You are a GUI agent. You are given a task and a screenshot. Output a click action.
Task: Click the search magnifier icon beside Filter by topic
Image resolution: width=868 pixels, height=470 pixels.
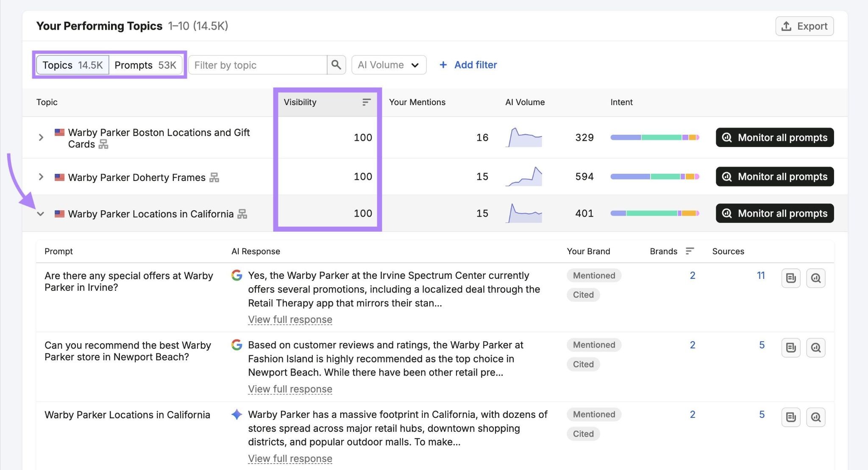point(336,65)
